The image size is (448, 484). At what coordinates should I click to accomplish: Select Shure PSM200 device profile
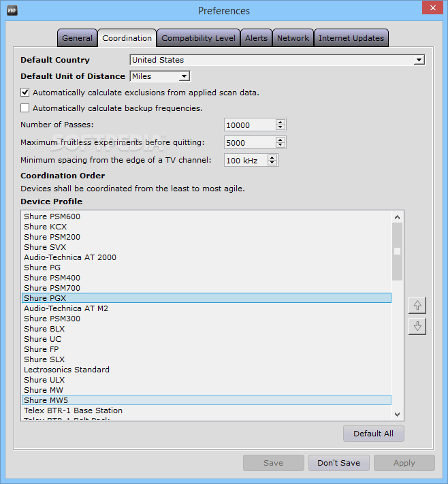pyautogui.click(x=206, y=237)
